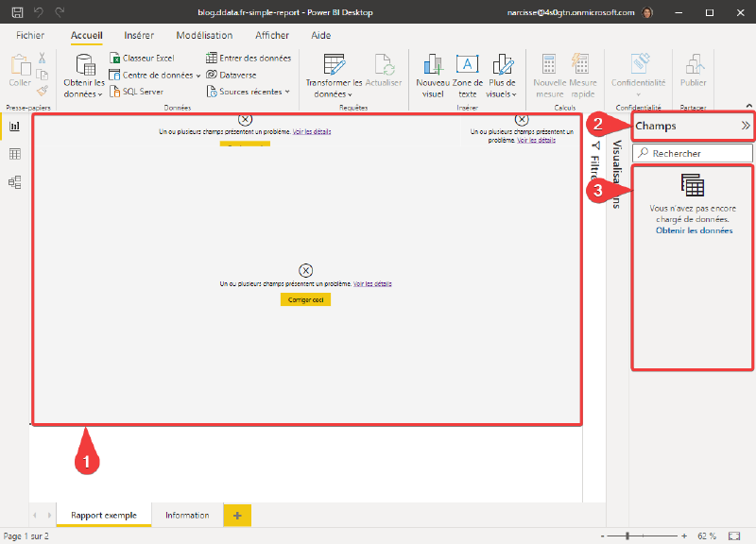
Task: Add a new page with plus button
Action: tap(237, 516)
